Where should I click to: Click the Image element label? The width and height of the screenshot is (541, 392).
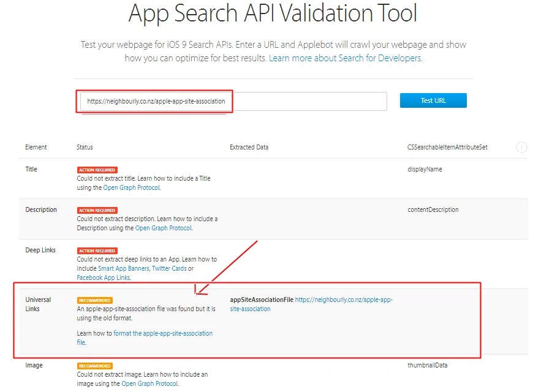click(34, 365)
